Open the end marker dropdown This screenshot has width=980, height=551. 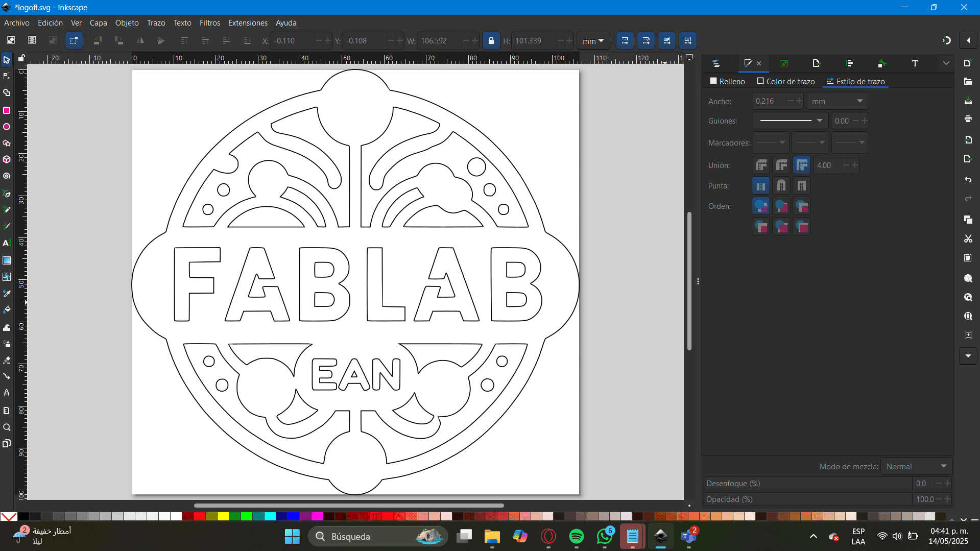(850, 143)
